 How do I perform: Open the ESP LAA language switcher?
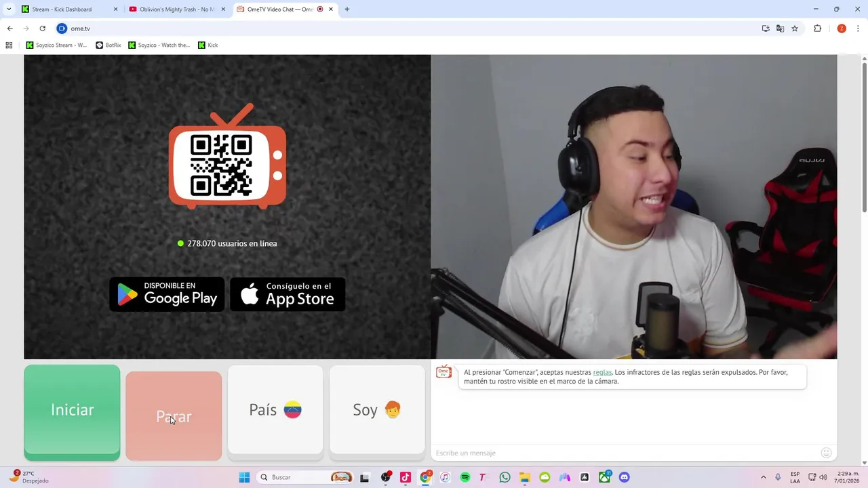click(x=795, y=477)
